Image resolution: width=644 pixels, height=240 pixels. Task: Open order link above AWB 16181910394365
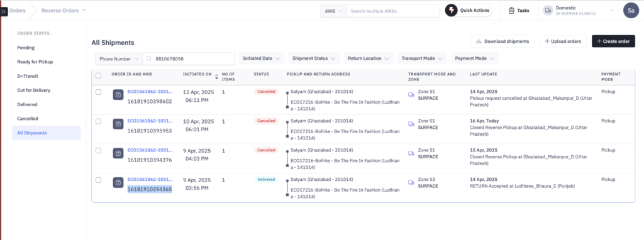(150, 179)
